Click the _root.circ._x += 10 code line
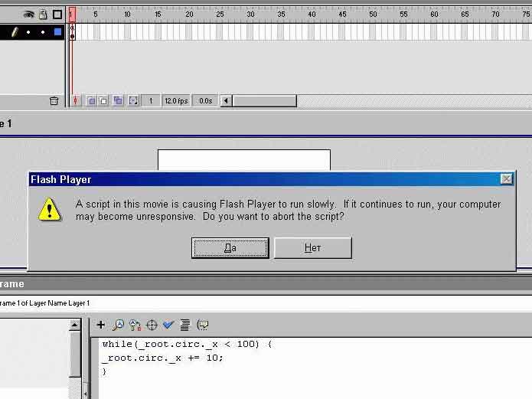The height and width of the screenshot is (399, 532). pyautogui.click(x=162, y=358)
